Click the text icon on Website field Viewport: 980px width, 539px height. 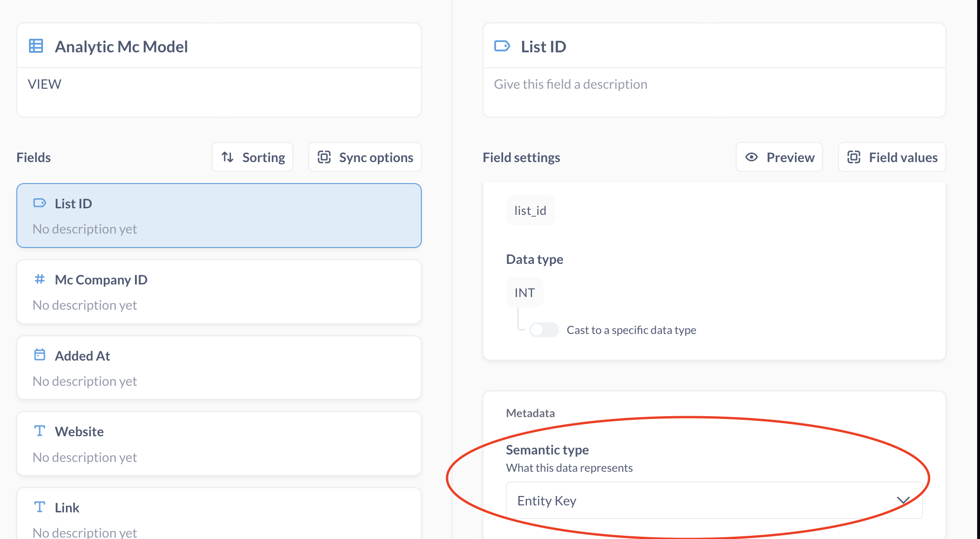coord(40,431)
